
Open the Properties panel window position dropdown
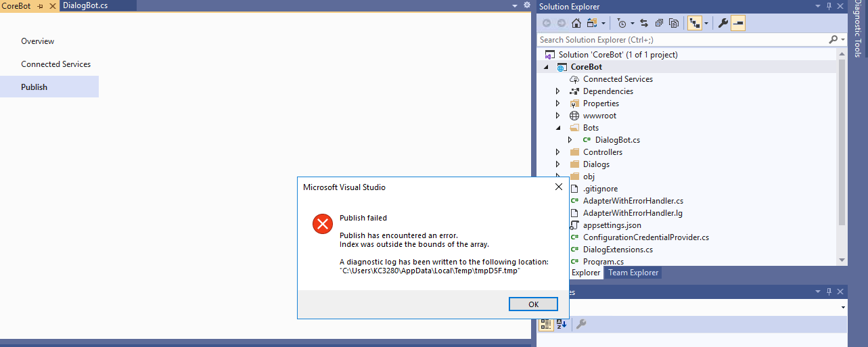[819, 292]
